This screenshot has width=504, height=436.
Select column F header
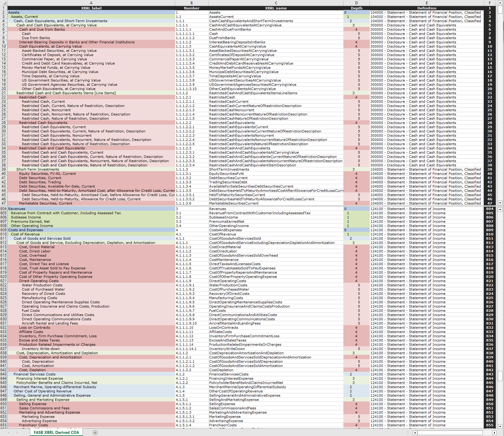click(490, 3)
